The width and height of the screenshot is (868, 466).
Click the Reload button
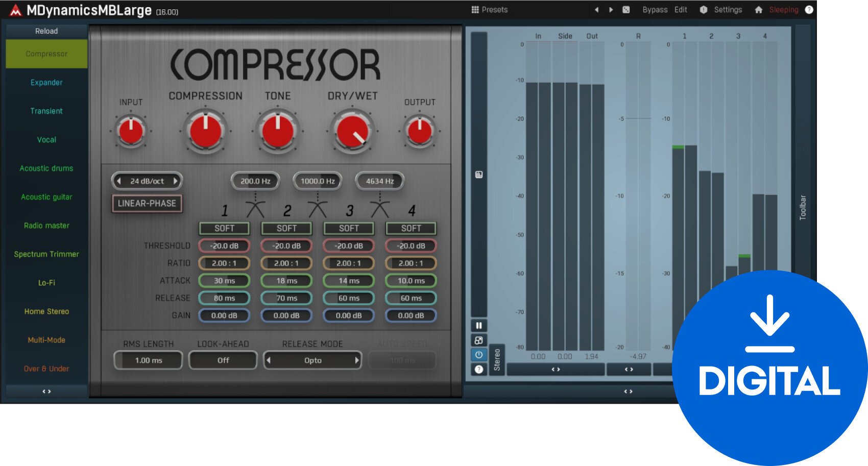click(46, 31)
